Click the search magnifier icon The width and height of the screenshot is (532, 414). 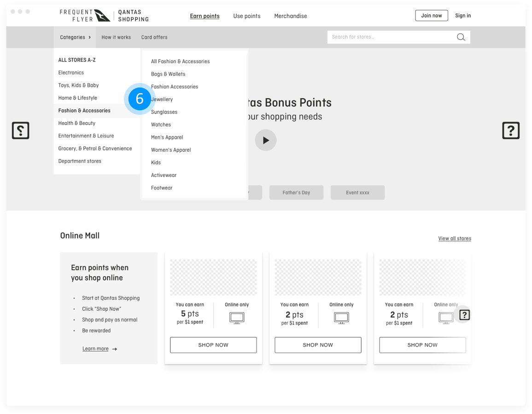461,37
